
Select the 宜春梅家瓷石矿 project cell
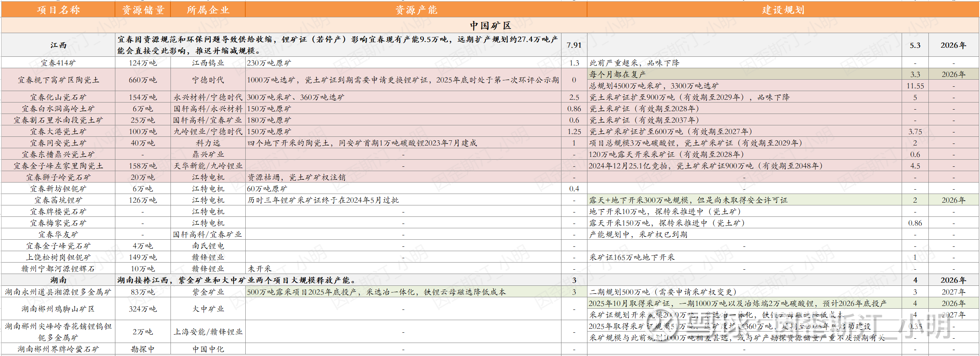tap(58, 223)
